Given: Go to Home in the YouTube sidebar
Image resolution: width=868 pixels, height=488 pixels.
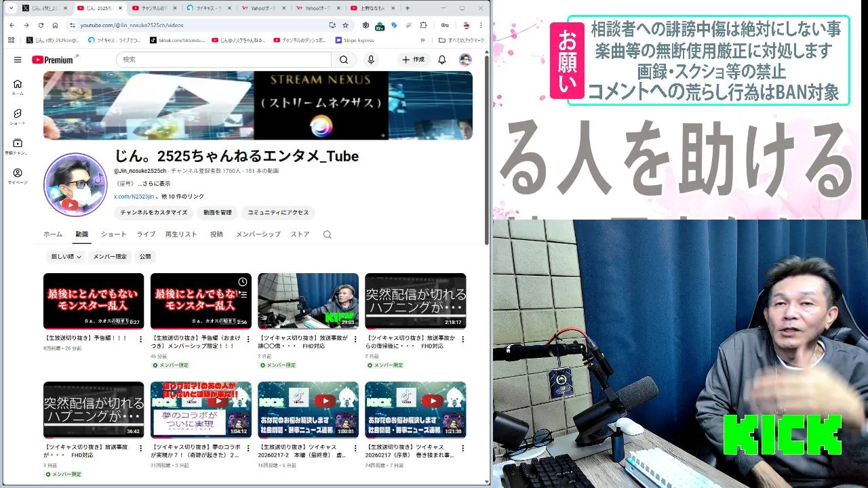Looking at the screenshot, I should tap(18, 87).
